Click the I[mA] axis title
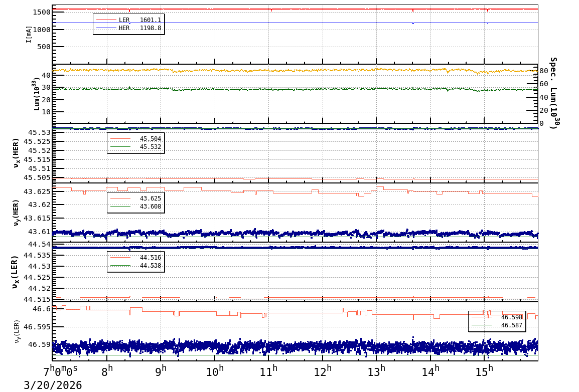The width and height of the screenshot is (579, 392). click(x=29, y=34)
